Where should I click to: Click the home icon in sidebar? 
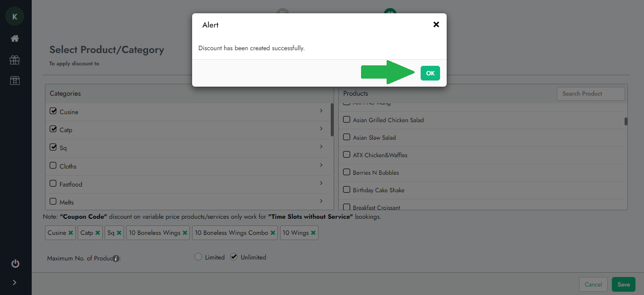pos(15,38)
